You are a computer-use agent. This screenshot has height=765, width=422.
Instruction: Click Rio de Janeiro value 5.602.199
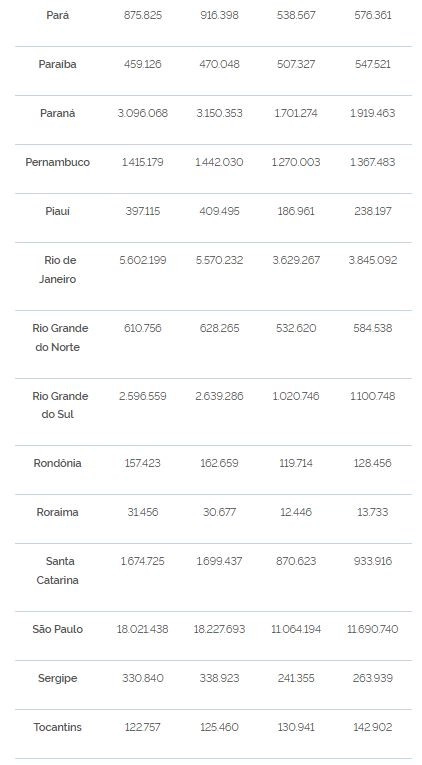pyautogui.click(x=142, y=260)
